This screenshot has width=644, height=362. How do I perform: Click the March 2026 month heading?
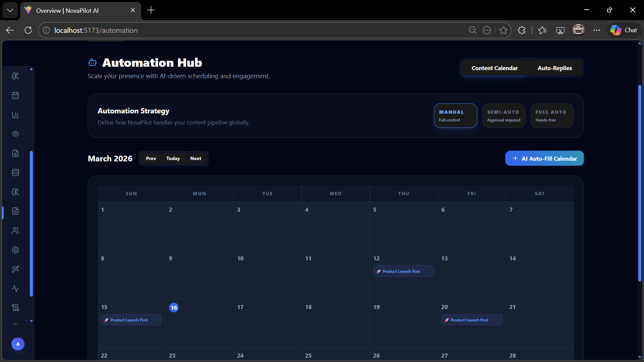tap(110, 158)
